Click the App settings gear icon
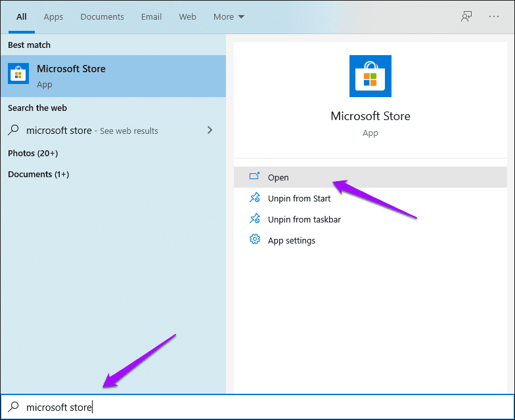Image resolution: width=515 pixels, height=420 pixels. [x=255, y=240]
